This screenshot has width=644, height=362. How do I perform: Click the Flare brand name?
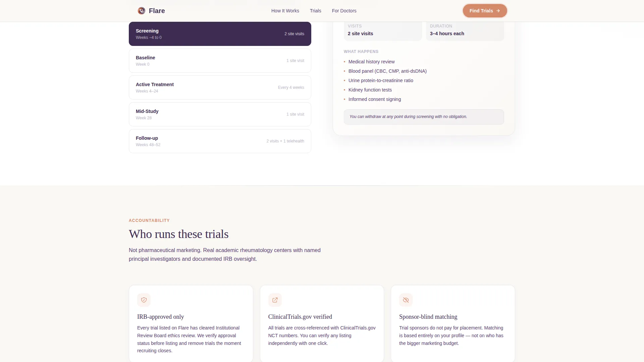(x=157, y=11)
